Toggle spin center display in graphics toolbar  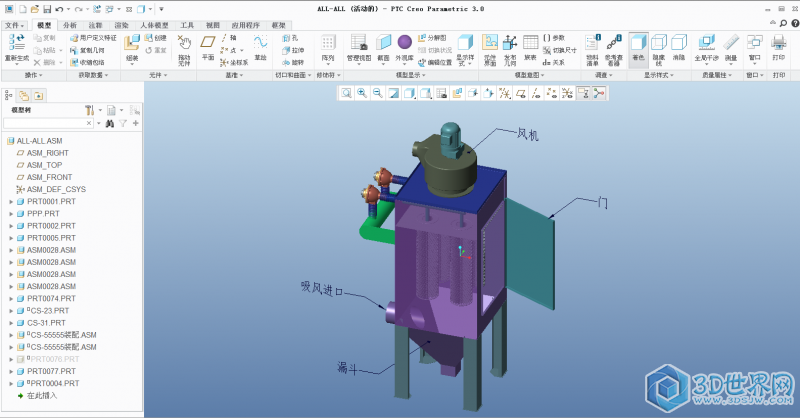(598, 93)
